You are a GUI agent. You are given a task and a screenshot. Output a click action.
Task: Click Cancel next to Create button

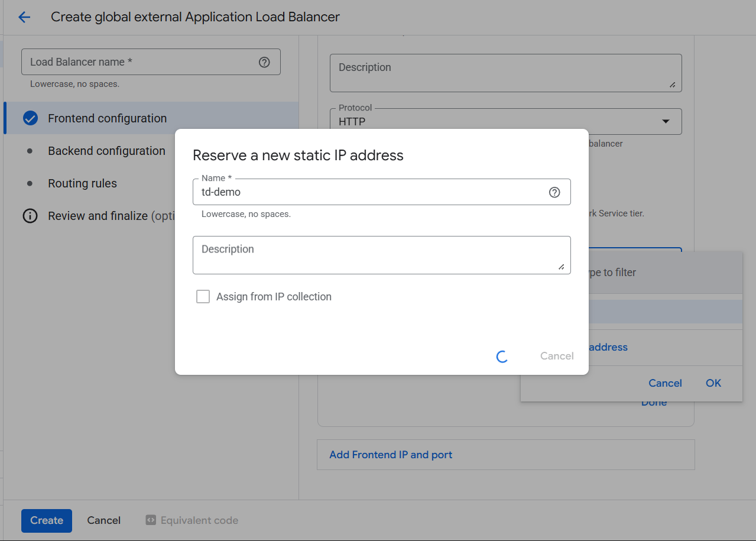pos(103,520)
